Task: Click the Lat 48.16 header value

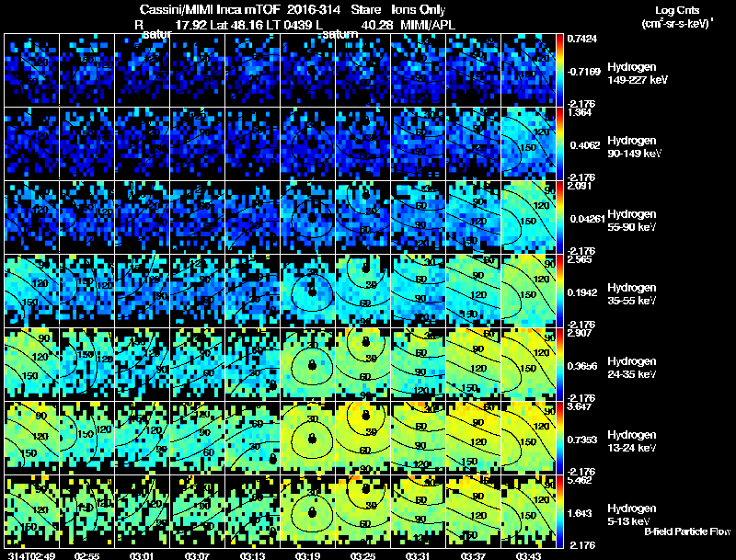Action: [236, 25]
